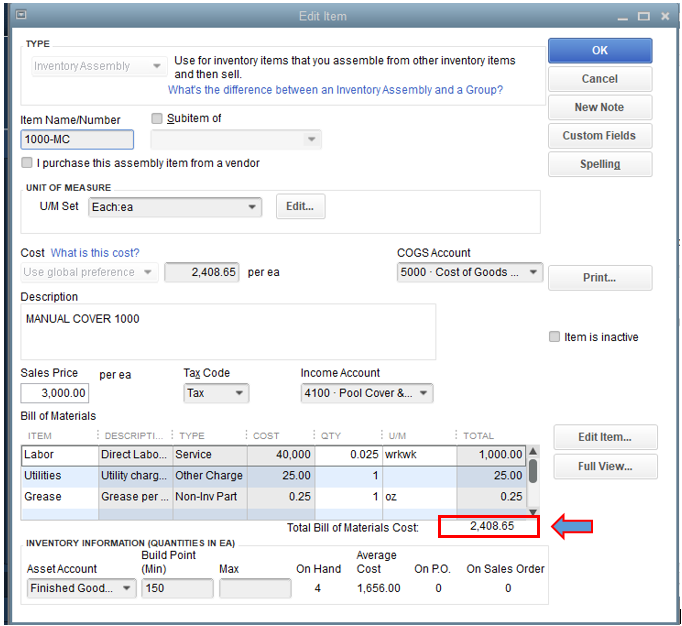682x626 pixels.
Task: Click the Spelling button
Action: tap(599, 164)
